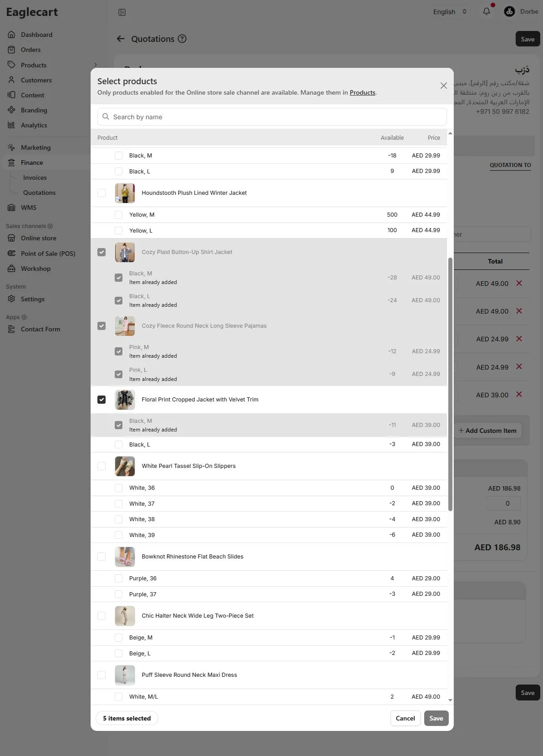This screenshot has width=543, height=756.
Task: Open the Analytics chart icon
Action: click(x=11, y=125)
